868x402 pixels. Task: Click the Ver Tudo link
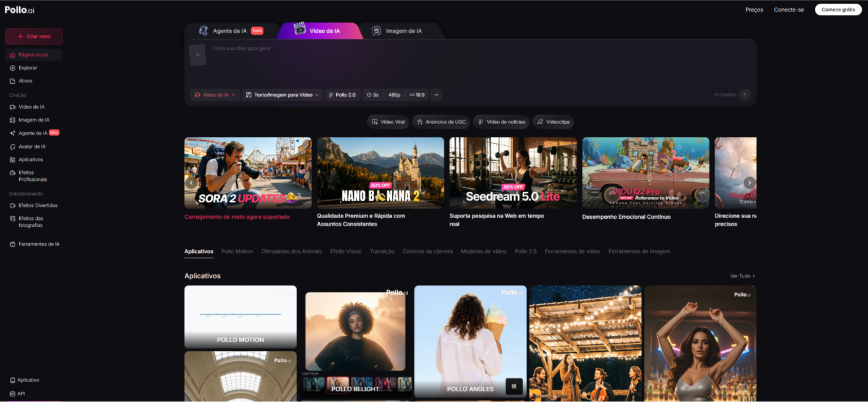coord(742,276)
